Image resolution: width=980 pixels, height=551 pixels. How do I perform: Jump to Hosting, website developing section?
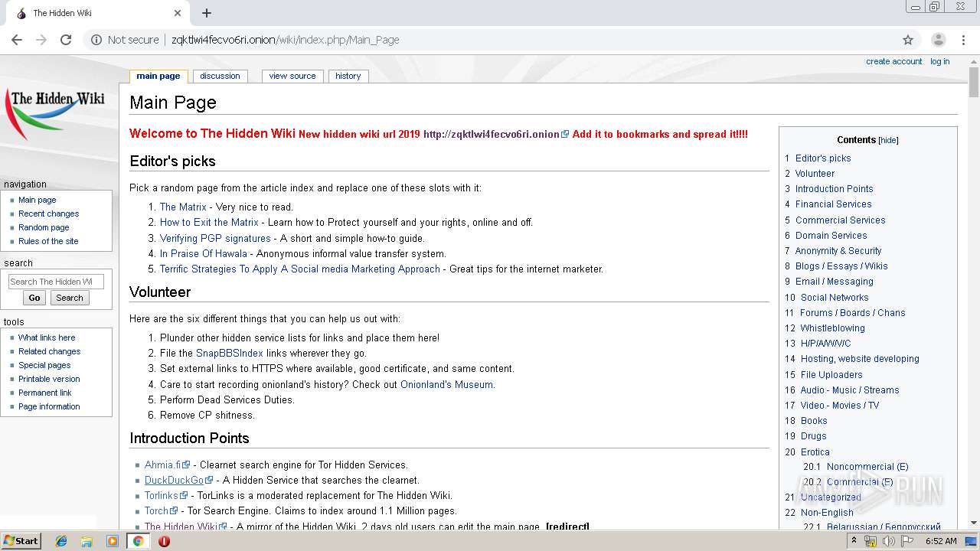click(860, 359)
